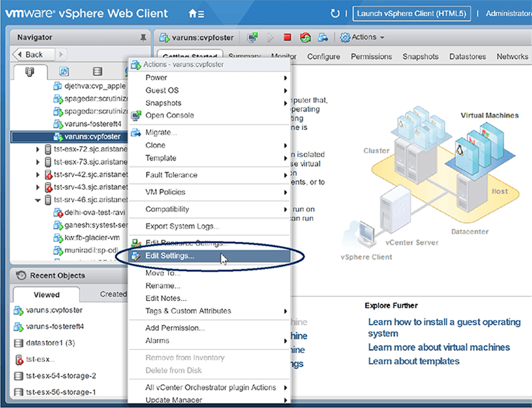
Task: Choose Add Permission... in the Actions menu
Action: pos(209,328)
